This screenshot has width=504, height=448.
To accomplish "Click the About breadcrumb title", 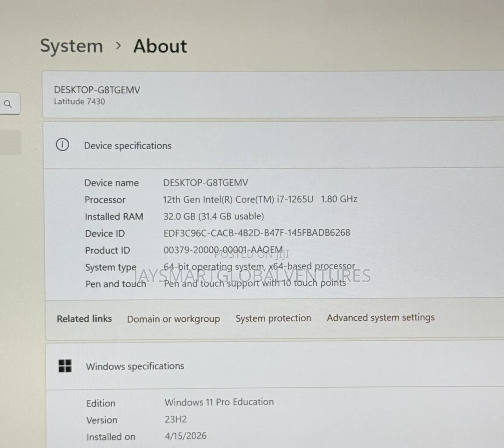I will tap(160, 46).
